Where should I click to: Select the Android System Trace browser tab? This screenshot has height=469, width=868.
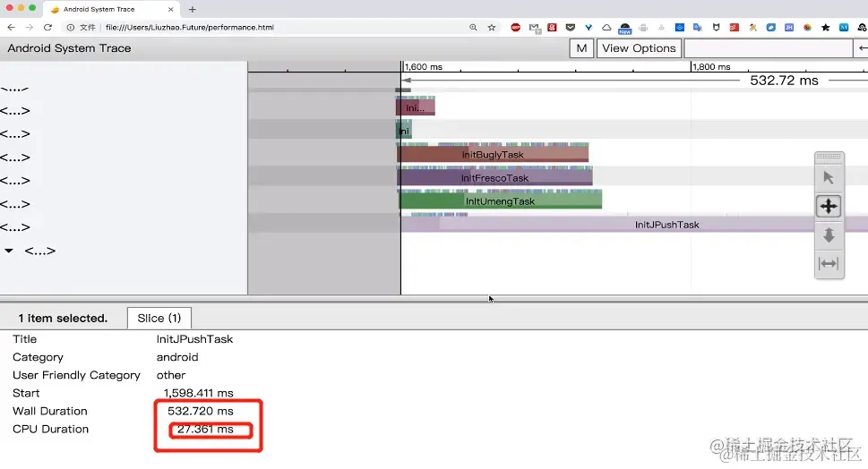tap(111, 10)
